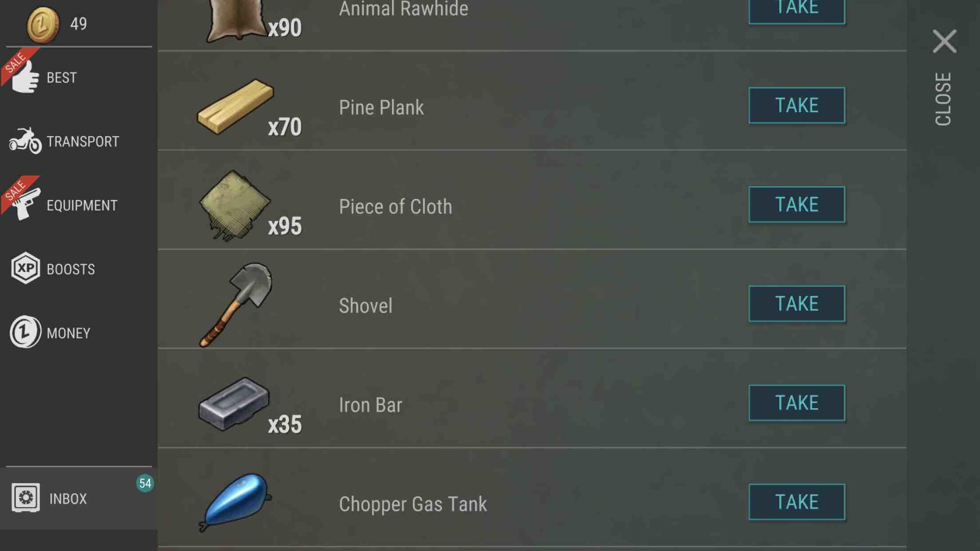The width and height of the screenshot is (980, 551).
Task: Close the shop with the X
Action: click(x=944, y=41)
